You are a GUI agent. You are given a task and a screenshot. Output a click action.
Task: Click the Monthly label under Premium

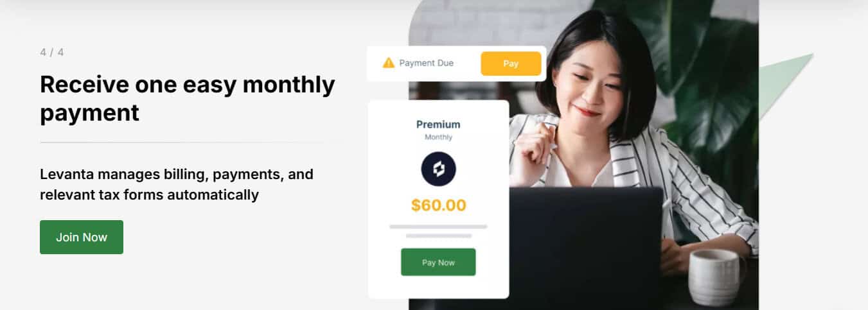(x=438, y=137)
